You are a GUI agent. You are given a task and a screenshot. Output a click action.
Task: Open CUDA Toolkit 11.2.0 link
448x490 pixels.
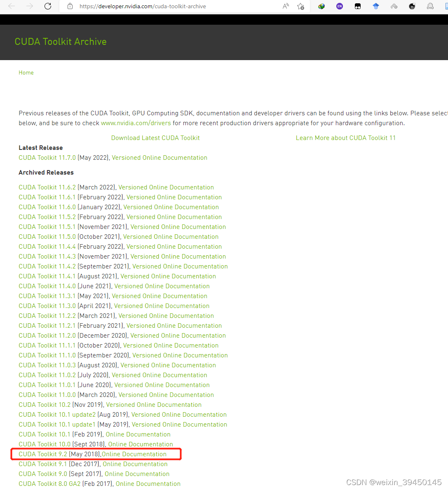[47, 335]
